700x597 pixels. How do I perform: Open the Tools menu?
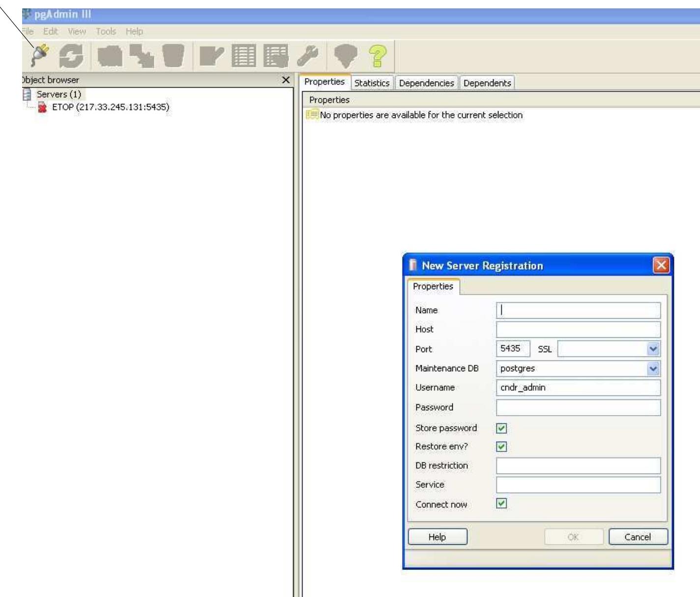click(x=106, y=31)
